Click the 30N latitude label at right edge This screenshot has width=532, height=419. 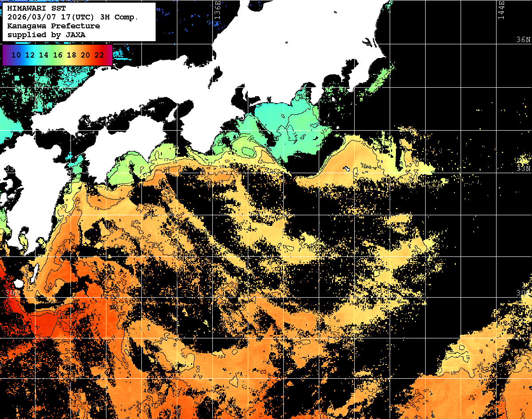524,293
